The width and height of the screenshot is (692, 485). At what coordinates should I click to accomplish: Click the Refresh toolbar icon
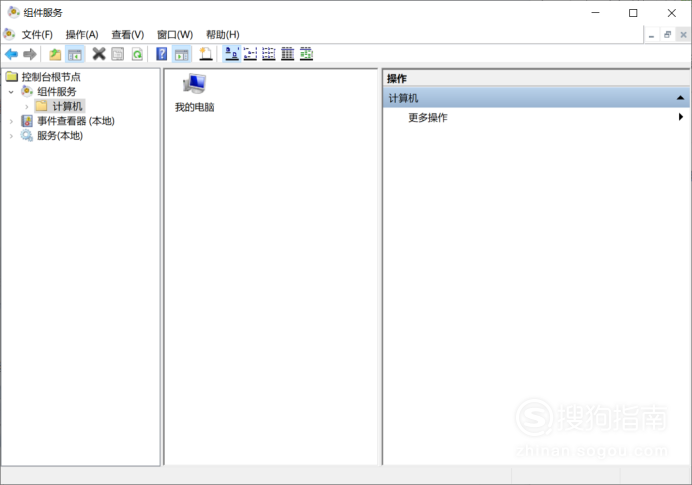[137, 54]
